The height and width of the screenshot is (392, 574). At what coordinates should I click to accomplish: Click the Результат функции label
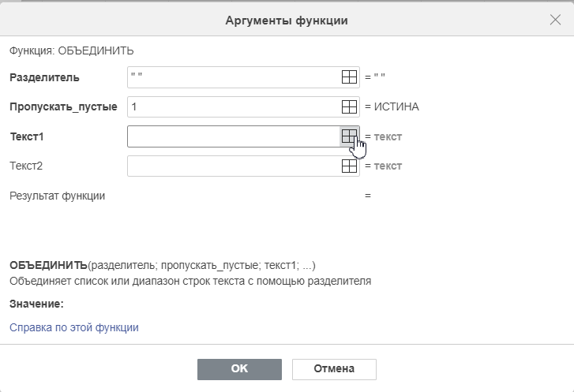57,196
